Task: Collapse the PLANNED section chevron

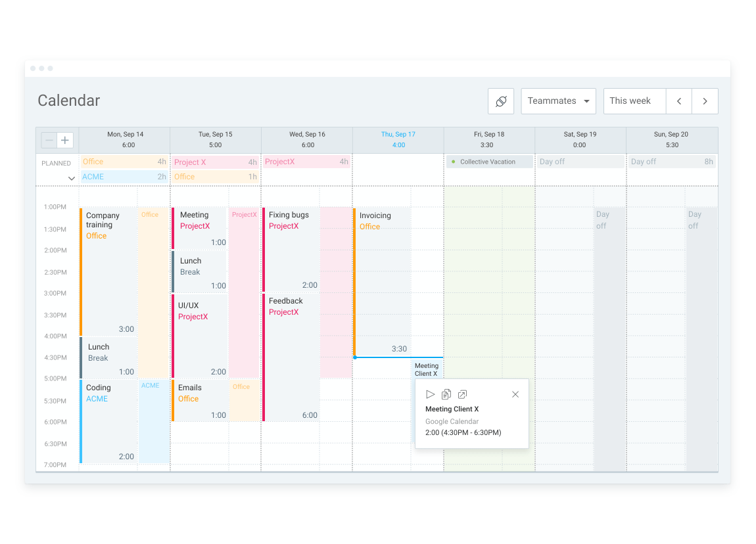Action: click(72, 178)
